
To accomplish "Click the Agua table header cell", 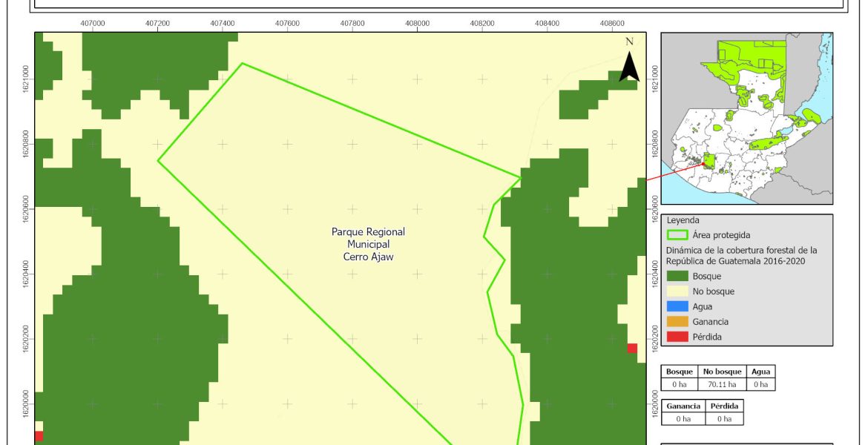I will 760,372.
